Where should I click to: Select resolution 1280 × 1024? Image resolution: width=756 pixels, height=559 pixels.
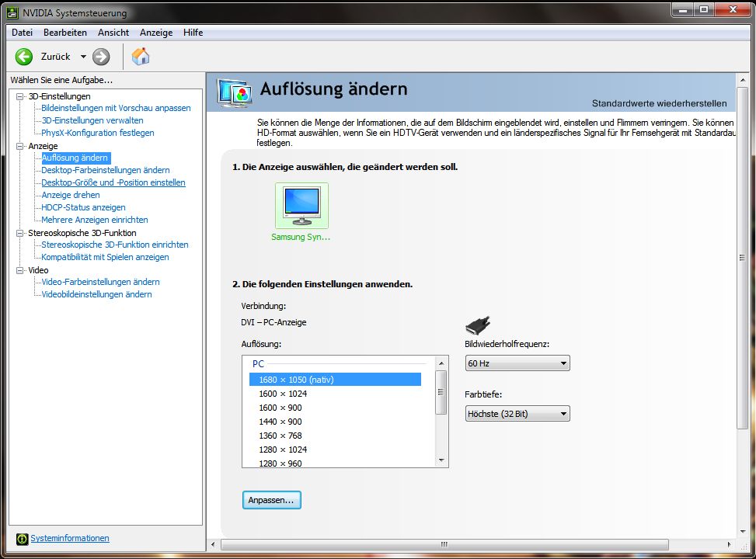click(335, 450)
